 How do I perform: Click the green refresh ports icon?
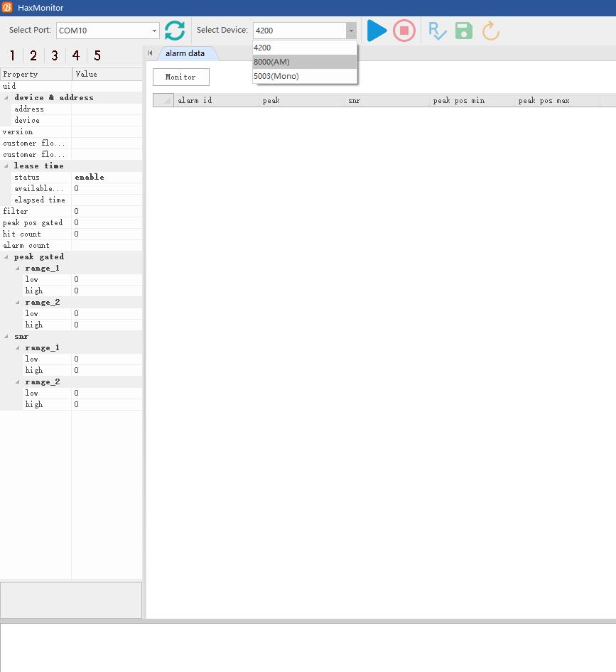point(175,31)
